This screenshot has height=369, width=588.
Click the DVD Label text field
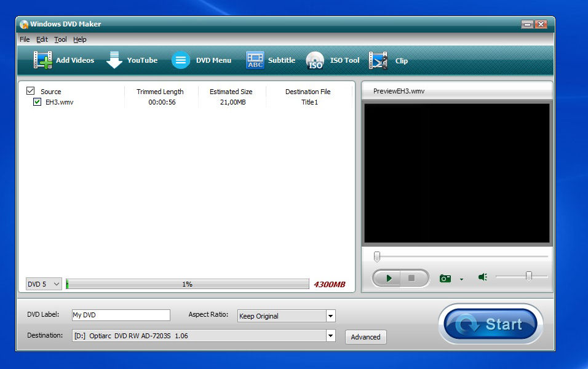click(121, 315)
